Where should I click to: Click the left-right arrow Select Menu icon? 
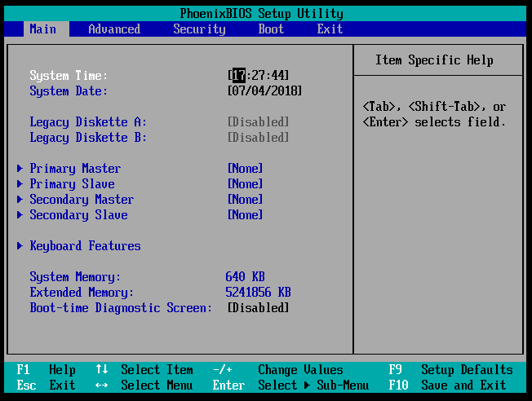102,385
